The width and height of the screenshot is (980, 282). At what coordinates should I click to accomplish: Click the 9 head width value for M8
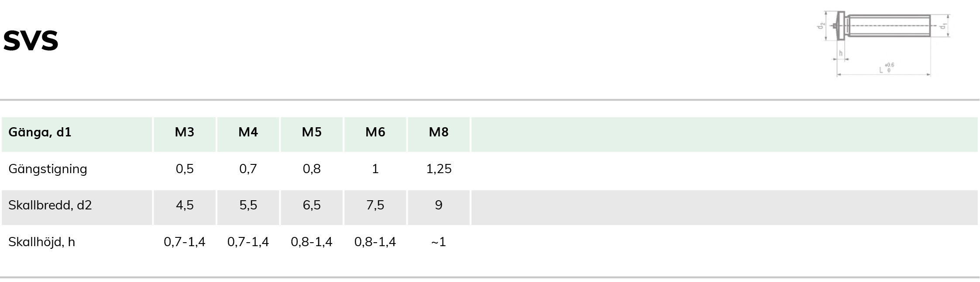pos(439,205)
